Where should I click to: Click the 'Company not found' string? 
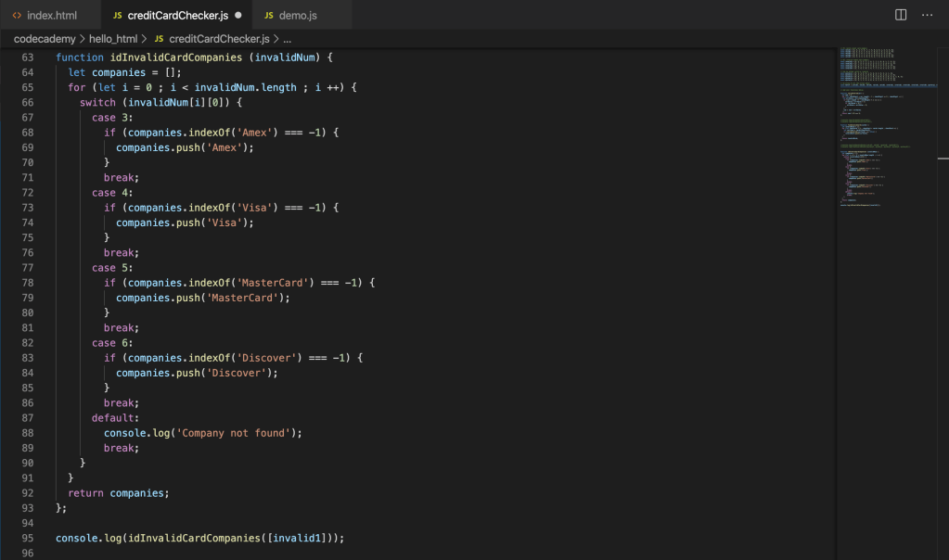click(245, 433)
